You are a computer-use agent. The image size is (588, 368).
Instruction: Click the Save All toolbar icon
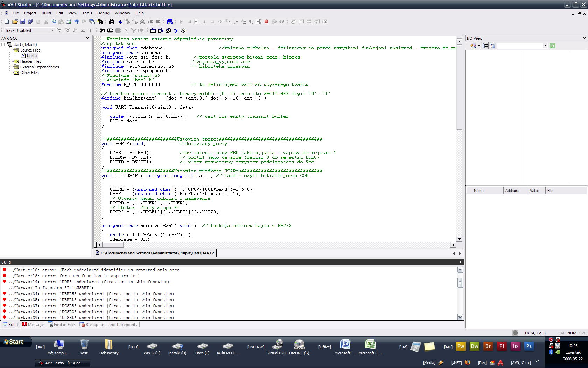30,22
